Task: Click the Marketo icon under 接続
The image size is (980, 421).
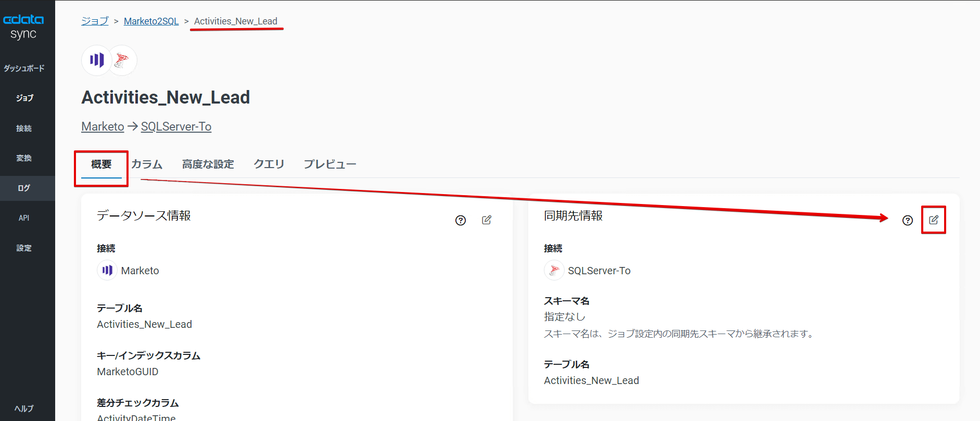Action: coord(107,270)
